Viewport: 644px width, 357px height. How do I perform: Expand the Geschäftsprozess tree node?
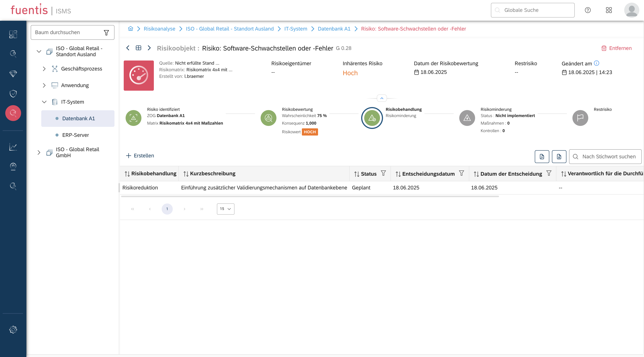[44, 69]
